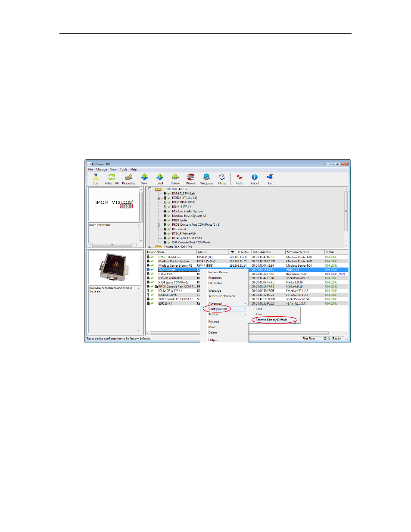Viewport: 411px width, 532px height.
Task: Open the File menu
Action: tap(90, 170)
